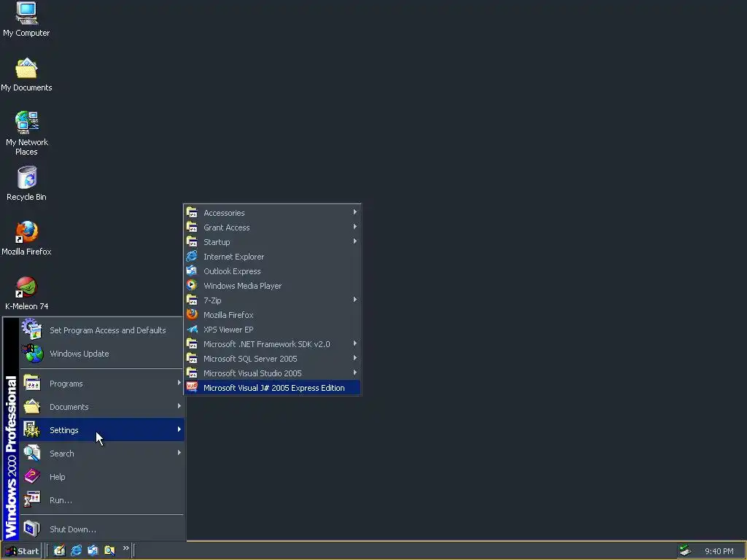Click the Mozilla Firefox icon in Programs submenu
This screenshot has width=747, height=560.
[192, 314]
